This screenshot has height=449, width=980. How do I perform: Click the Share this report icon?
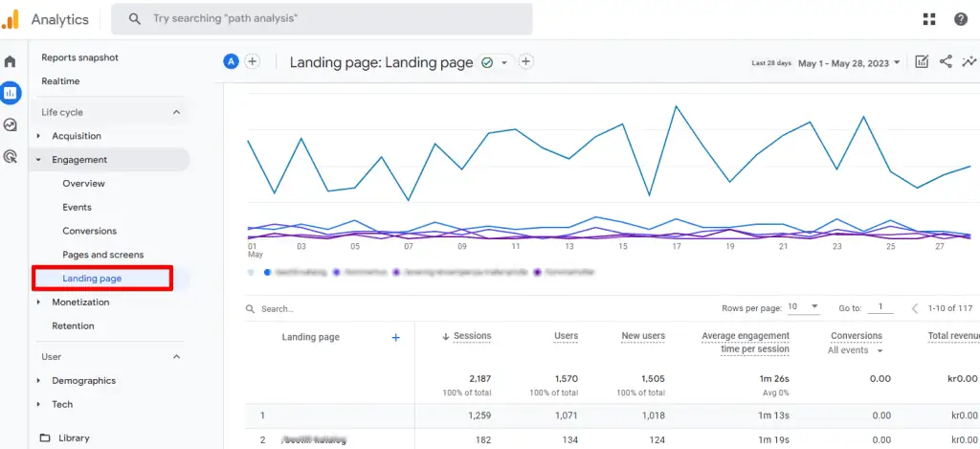pos(946,61)
